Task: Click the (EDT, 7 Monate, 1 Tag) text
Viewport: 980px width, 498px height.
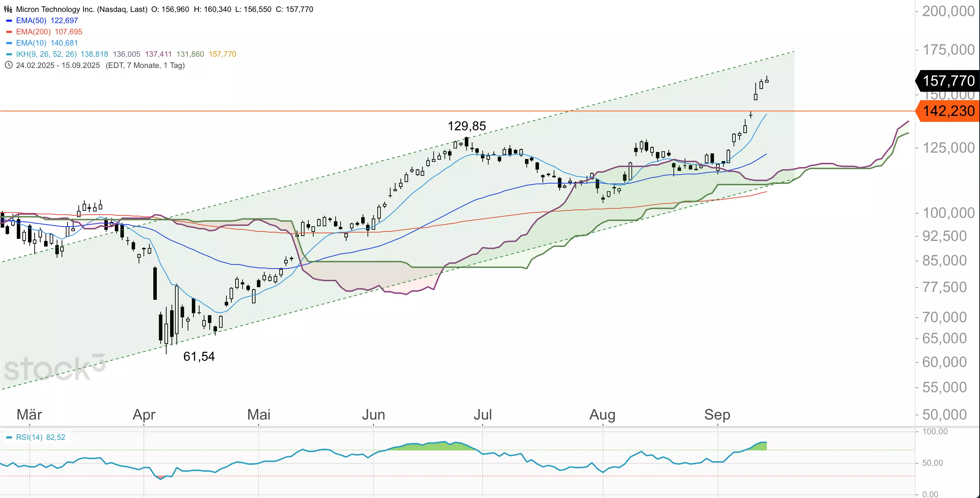Action: [145, 65]
